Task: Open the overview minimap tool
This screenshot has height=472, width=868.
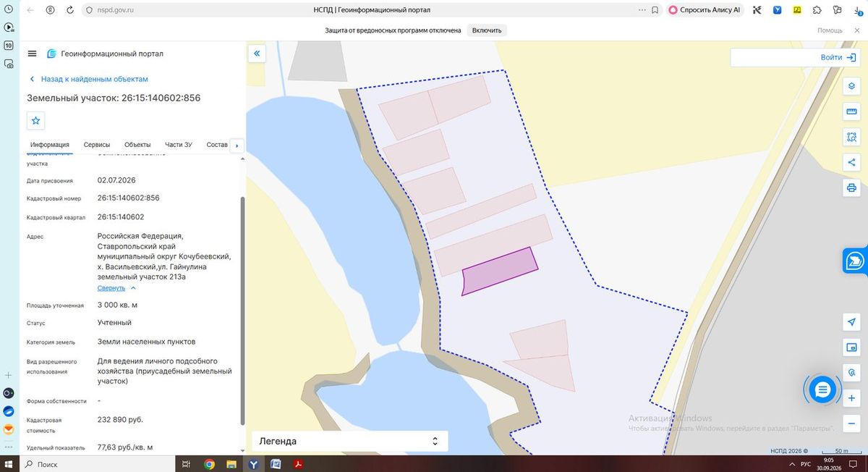Action: point(851,347)
